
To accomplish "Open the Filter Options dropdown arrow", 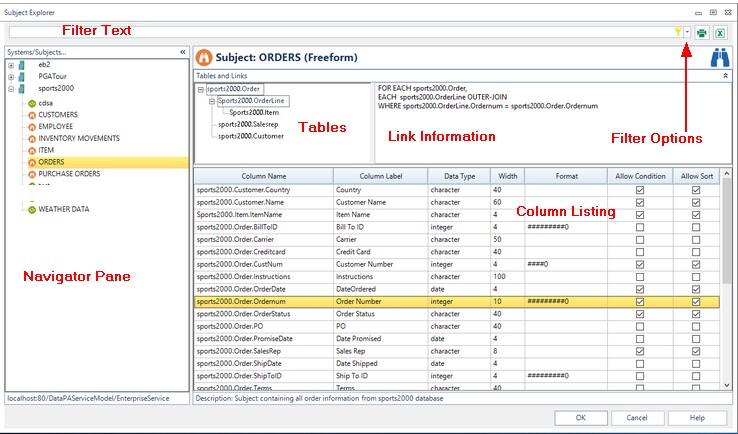I will tap(687, 33).
